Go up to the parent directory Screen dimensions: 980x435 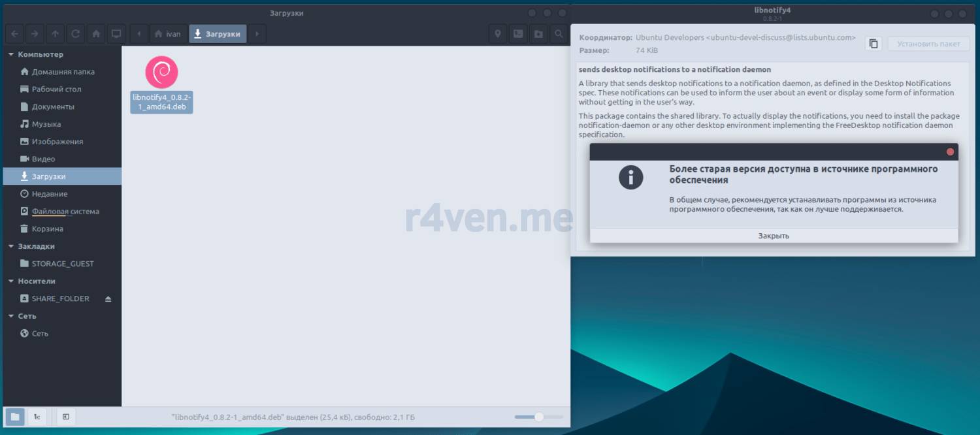click(56, 34)
